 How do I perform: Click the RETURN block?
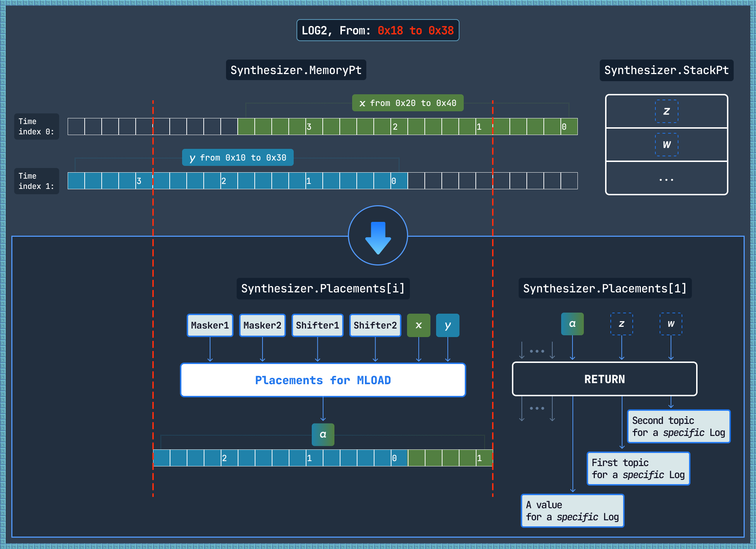point(604,379)
